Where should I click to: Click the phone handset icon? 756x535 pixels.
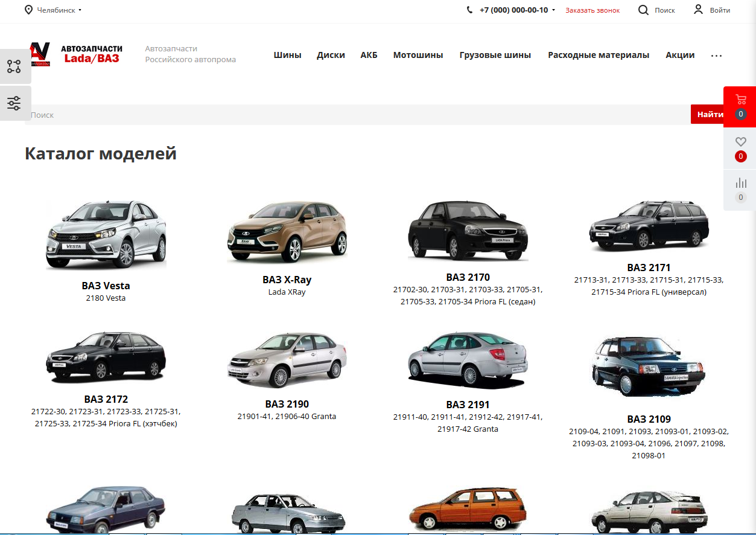tap(470, 10)
